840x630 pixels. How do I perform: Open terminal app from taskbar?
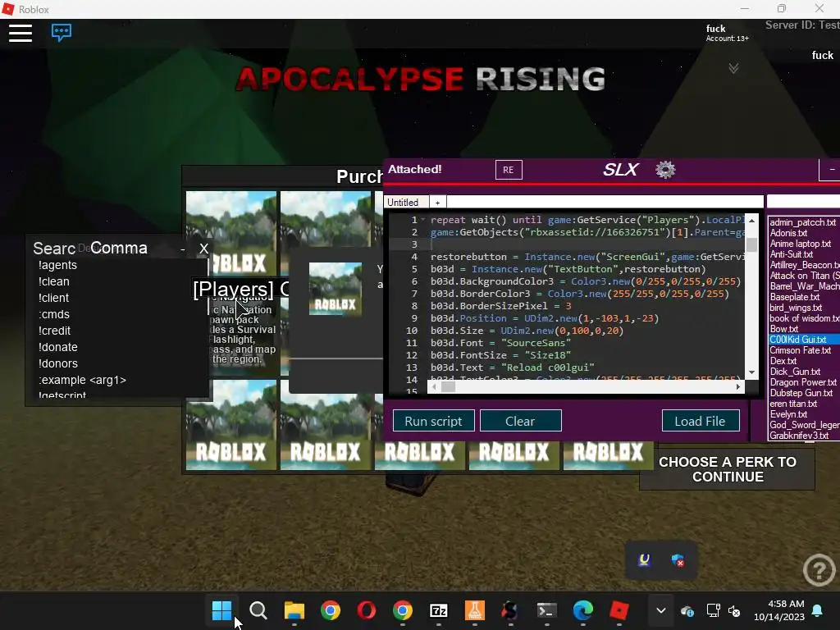coord(547,610)
